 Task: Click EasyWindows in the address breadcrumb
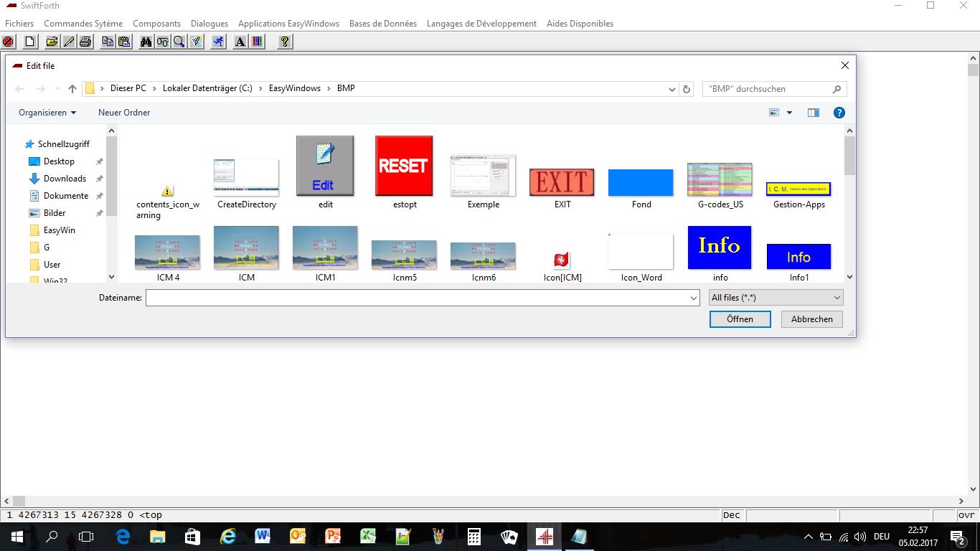pyautogui.click(x=295, y=89)
